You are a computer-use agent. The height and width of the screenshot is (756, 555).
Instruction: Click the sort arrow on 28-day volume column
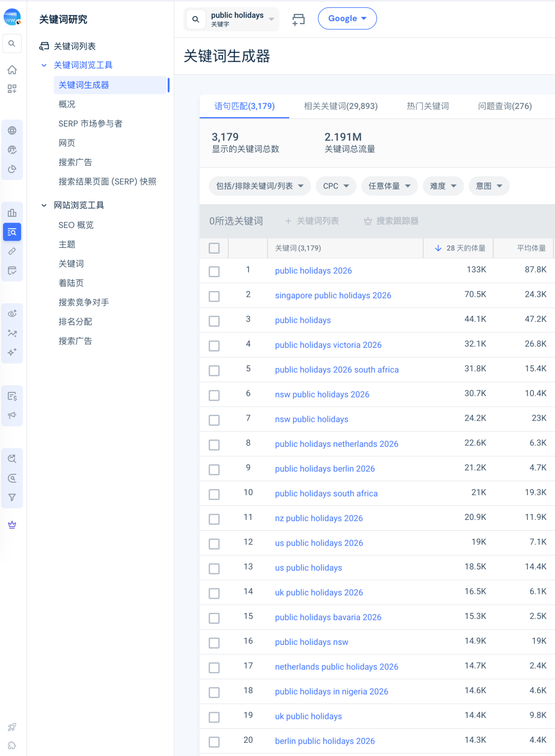tap(438, 248)
